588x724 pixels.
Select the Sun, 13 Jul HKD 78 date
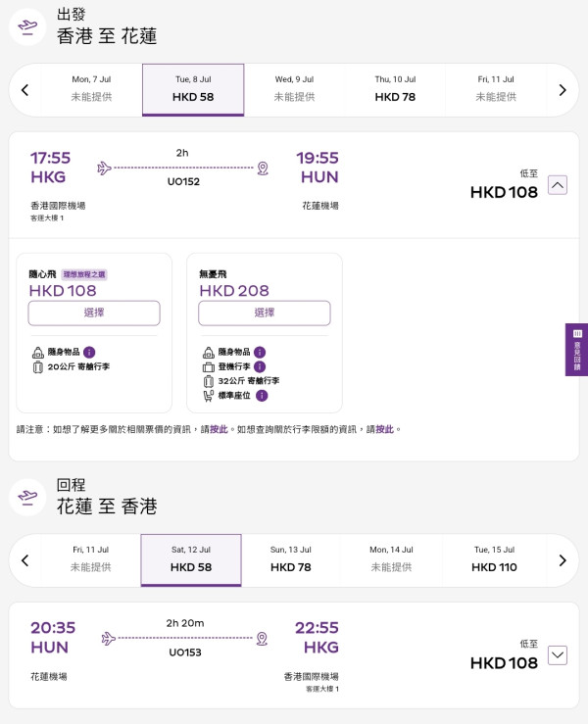290,559
